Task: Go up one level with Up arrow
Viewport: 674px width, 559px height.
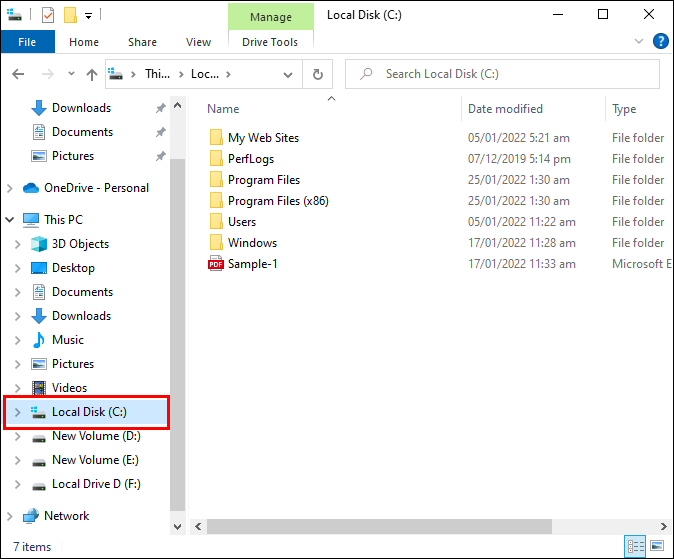Action: [x=92, y=74]
